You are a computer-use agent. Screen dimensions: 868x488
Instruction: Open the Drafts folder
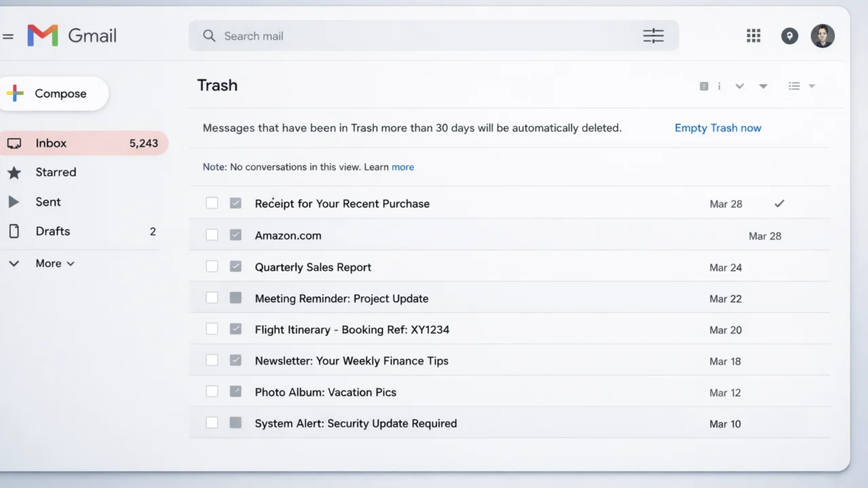(x=52, y=231)
